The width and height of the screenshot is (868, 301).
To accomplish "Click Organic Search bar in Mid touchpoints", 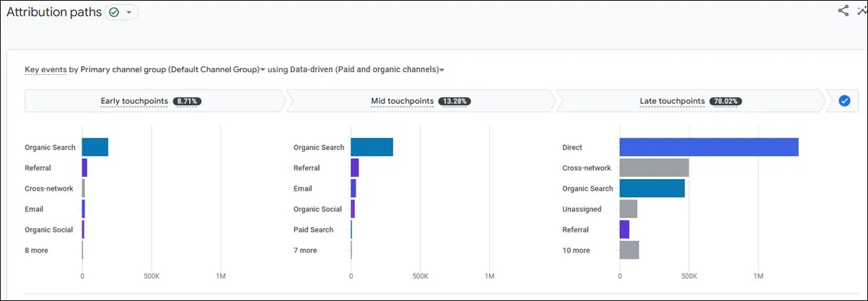I will [372, 147].
